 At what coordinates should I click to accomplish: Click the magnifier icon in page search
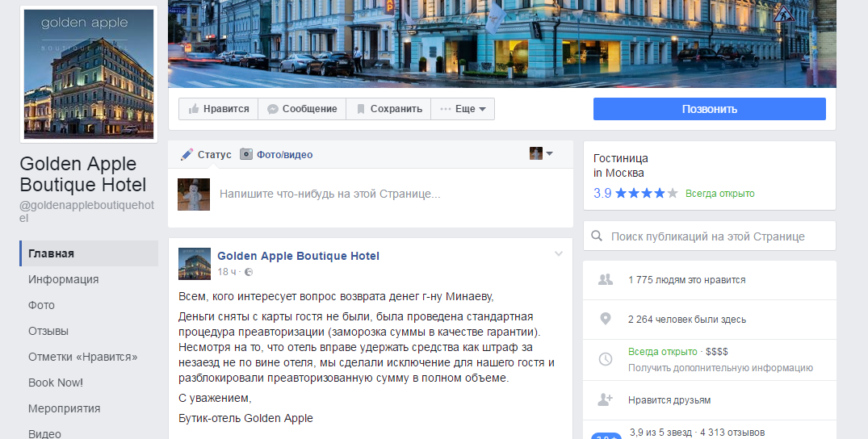tap(597, 236)
